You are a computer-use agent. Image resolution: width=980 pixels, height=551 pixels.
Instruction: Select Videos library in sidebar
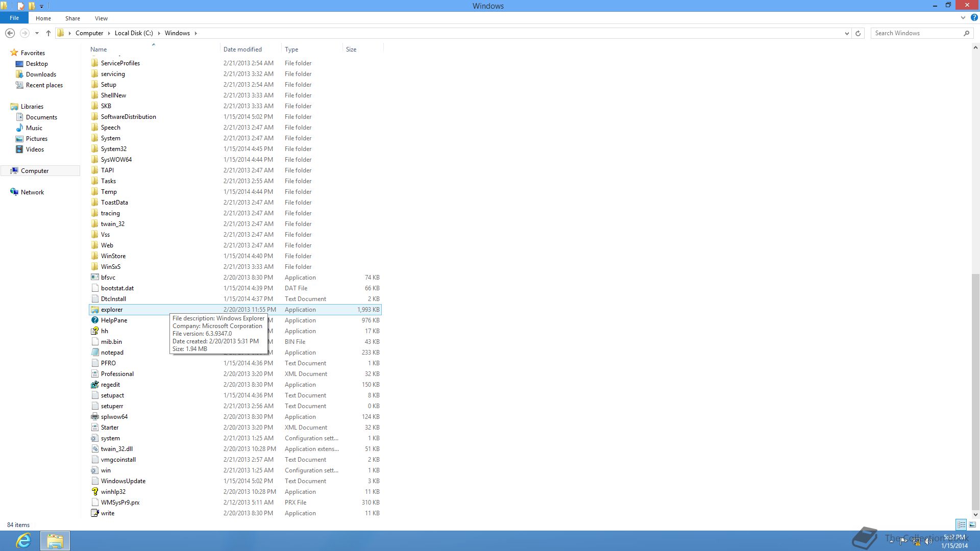pos(35,149)
